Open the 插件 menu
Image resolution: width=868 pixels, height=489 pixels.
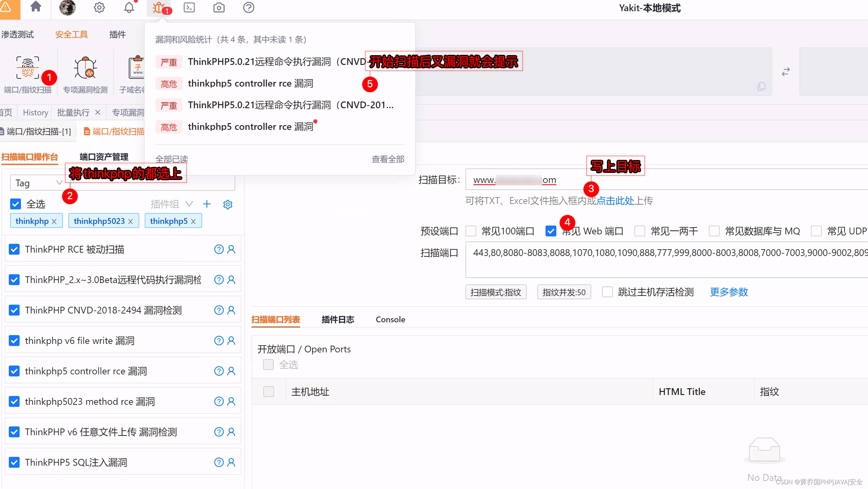117,34
